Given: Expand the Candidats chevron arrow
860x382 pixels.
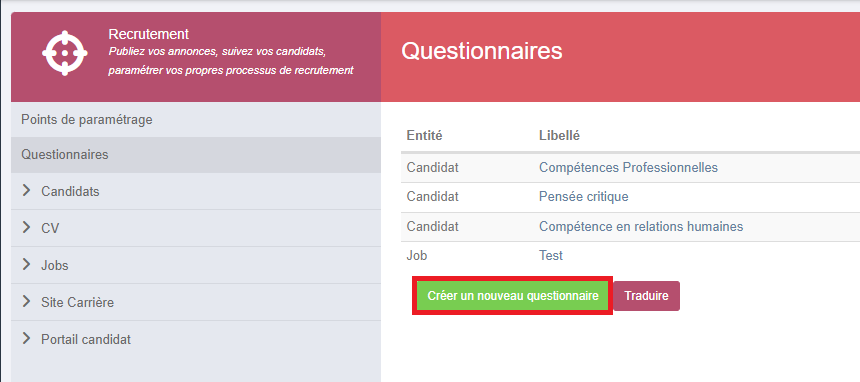Looking at the screenshot, I should pyautogui.click(x=26, y=190).
